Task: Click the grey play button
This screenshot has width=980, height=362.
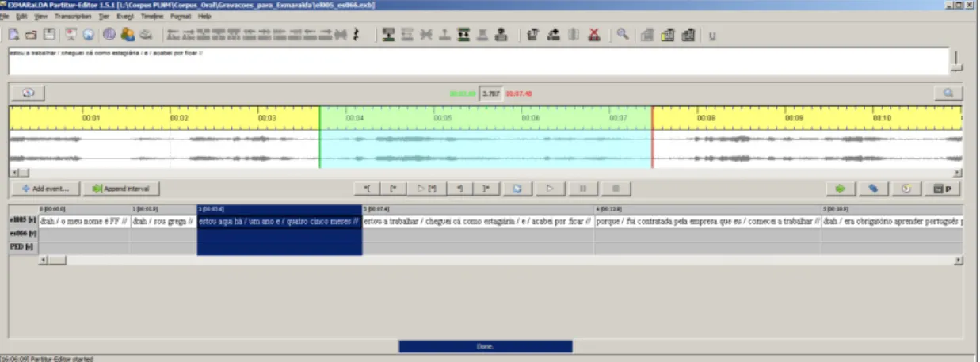Action: tap(550, 189)
